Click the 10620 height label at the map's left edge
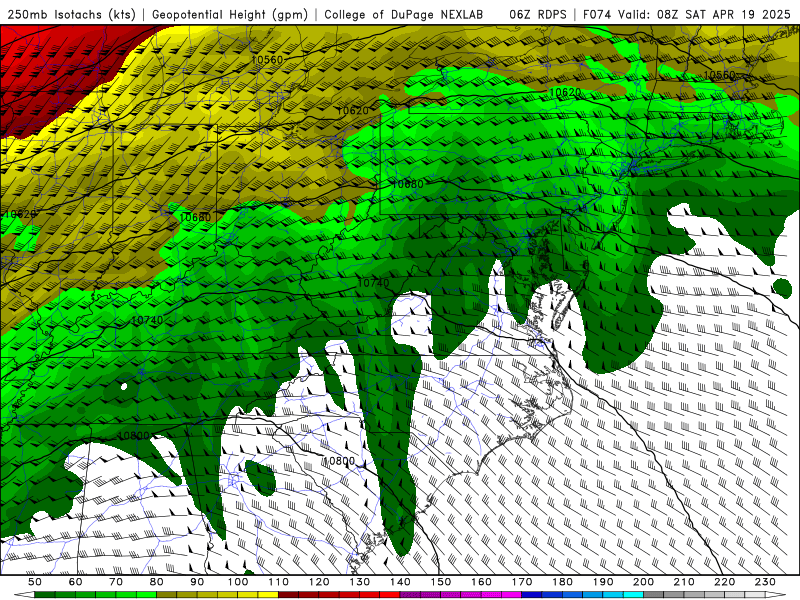Image resolution: width=800 pixels, height=600 pixels. tap(18, 214)
